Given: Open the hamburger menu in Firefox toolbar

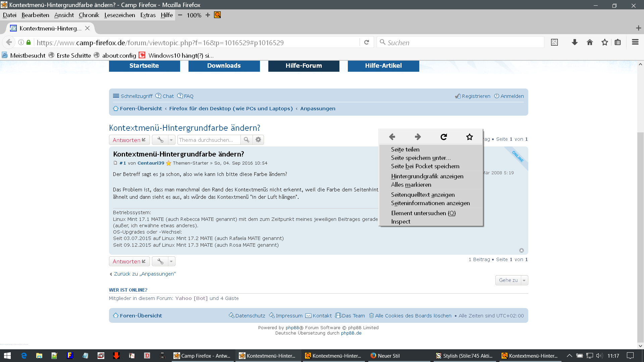Looking at the screenshot, I should pos(635,42).
